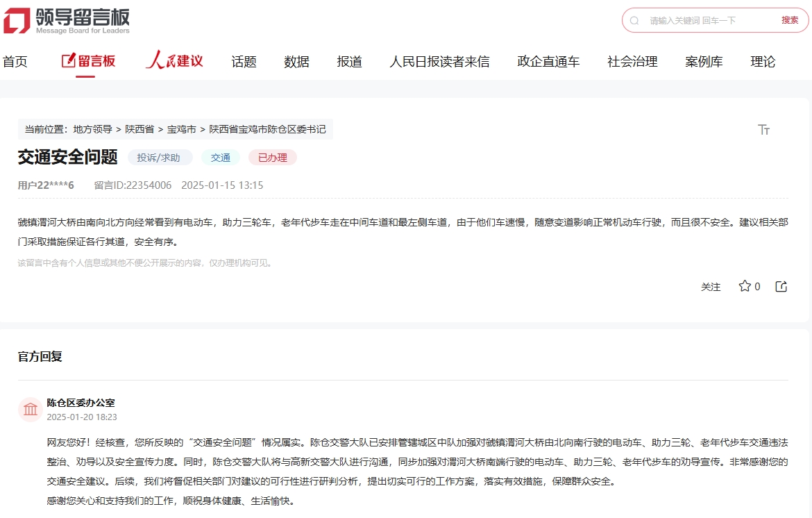Image resolution: width=812 pixels, height=518 pixels.
Task: Open the 人民建议 navigation tab
Action: (174, 60)
